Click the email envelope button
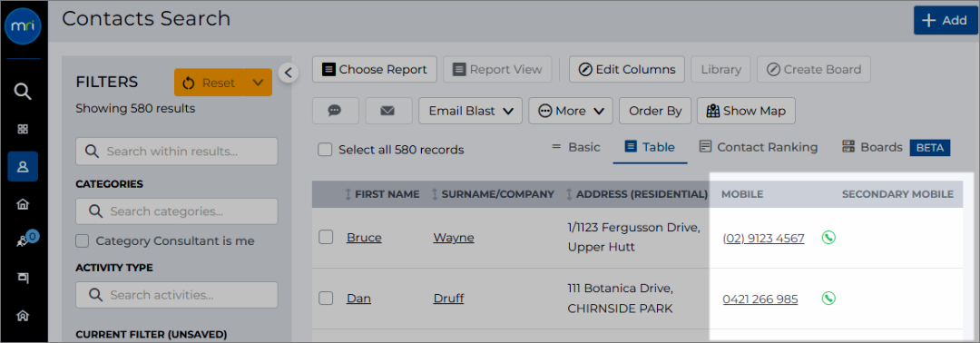The width and height of the screenshot is (980, 343). (388, 111)
